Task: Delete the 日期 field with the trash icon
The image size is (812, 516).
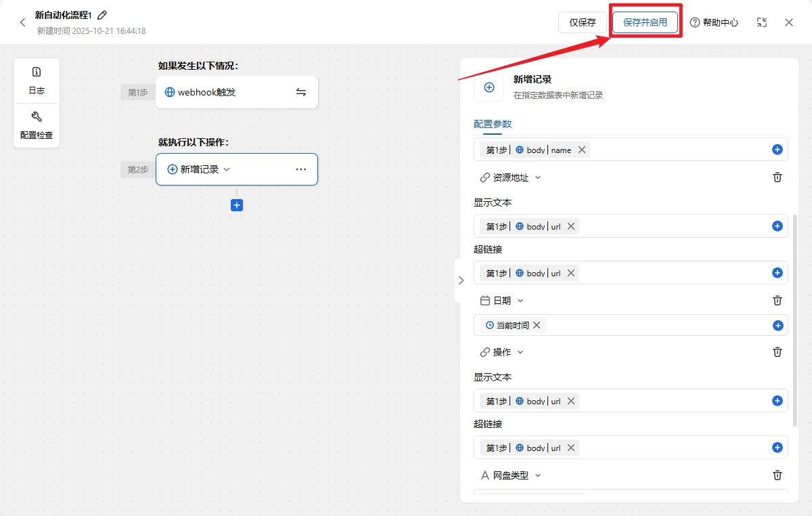Action: (777, 301)
